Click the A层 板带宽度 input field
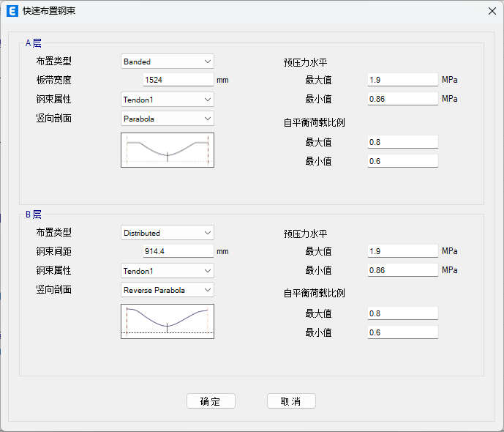Screen dimensions: 504x432 click(178, 80)
